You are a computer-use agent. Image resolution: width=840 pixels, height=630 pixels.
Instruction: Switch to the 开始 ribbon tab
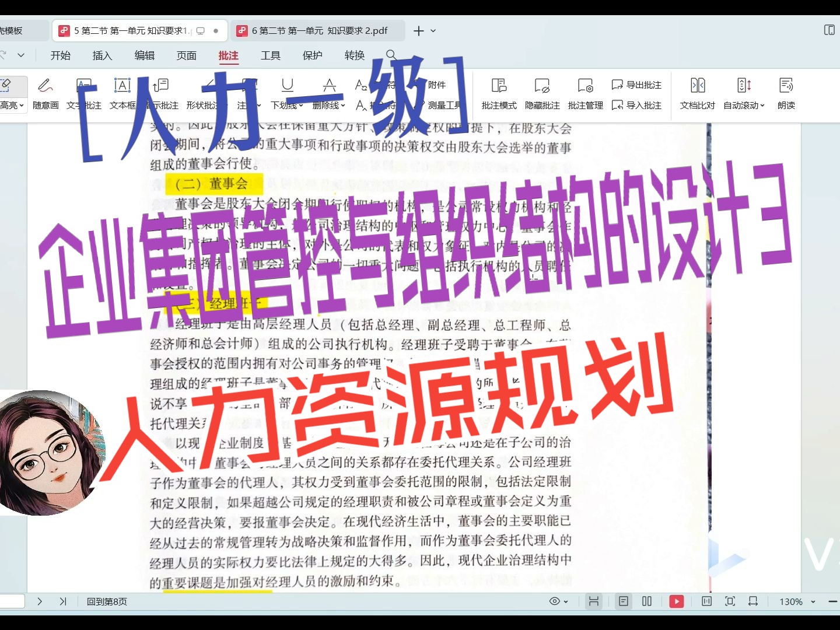(60, 55)
